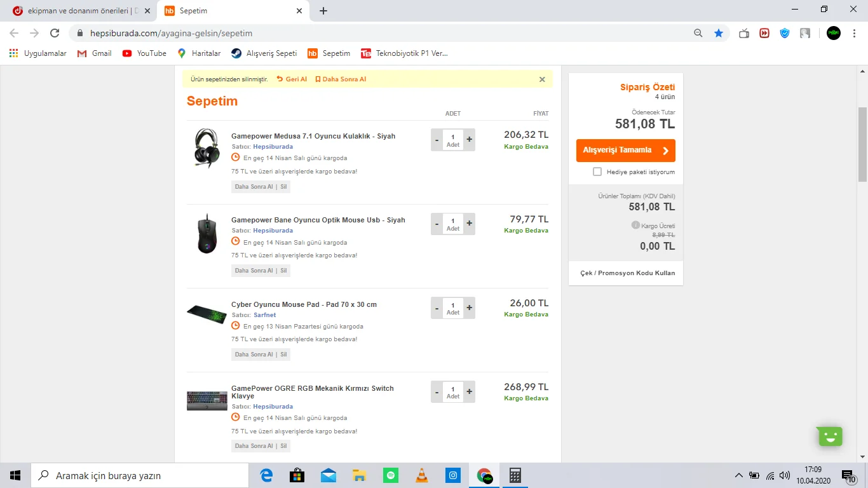The width and height of the screenshot is (868, 488).
Task: Open Sarfnet seller link for mouse pad
Action: tap(264, 315)
